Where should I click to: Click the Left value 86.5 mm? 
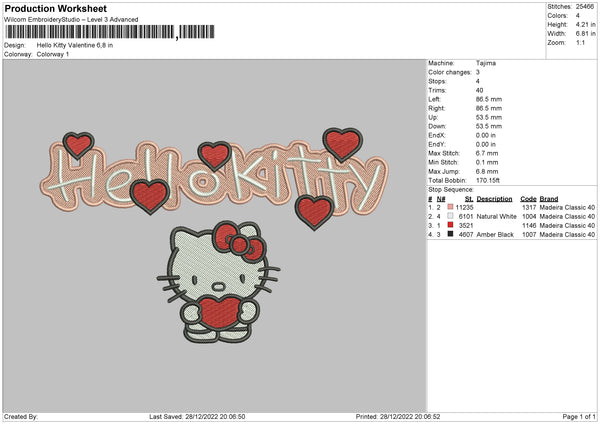(x=489, y=99)
